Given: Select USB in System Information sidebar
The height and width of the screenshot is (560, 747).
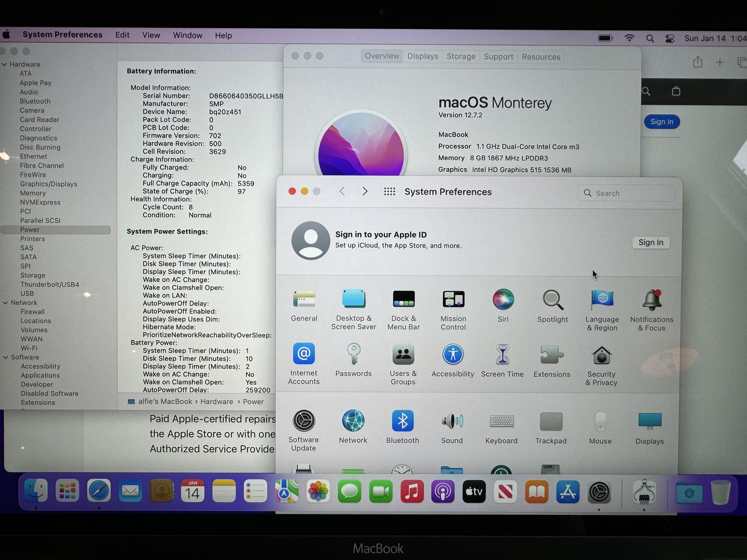Looking at the screenshot, I should [27, 293].
